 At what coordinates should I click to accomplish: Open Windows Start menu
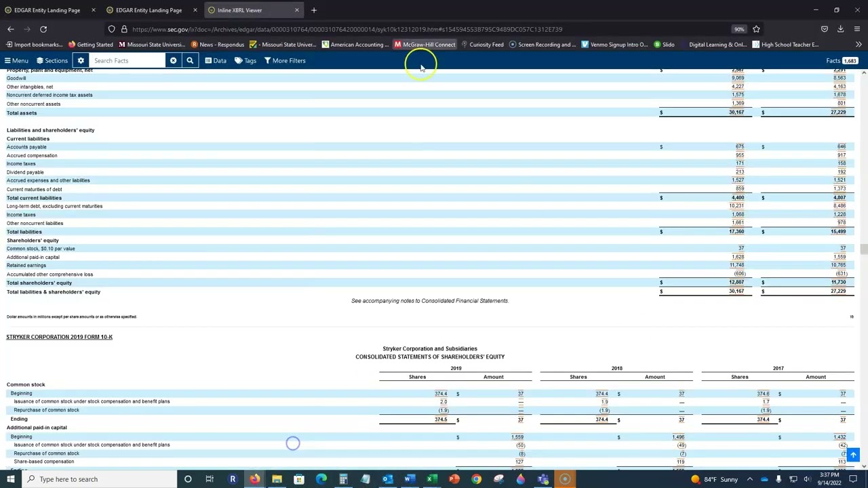9,479
